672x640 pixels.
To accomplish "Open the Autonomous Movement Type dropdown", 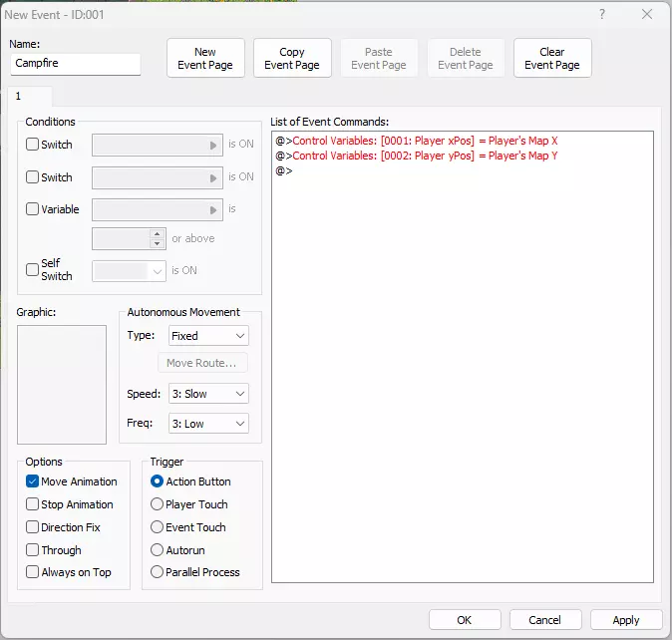I will click(x=208, y=336).
